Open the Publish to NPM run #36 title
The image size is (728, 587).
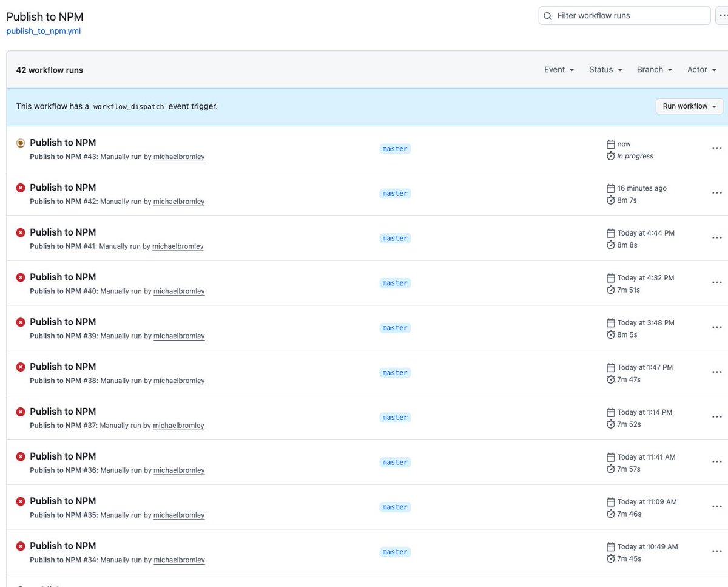[x=63, y=456]
